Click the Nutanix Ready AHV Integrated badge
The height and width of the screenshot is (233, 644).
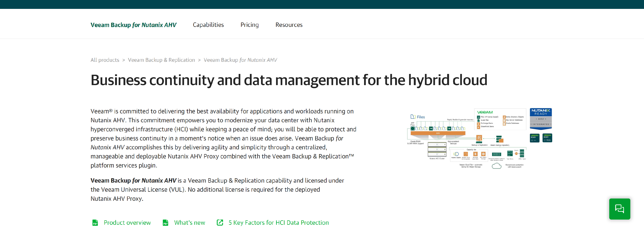[x=541, y=119]
